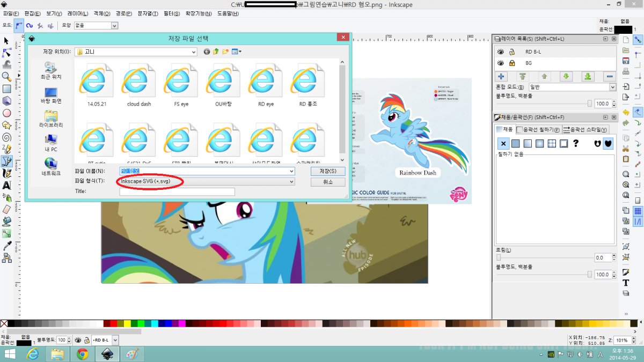The width and height of the screenshot is (644, 362).
Task: Toggle visibility eye of BG layer
Action: (501, 63)
